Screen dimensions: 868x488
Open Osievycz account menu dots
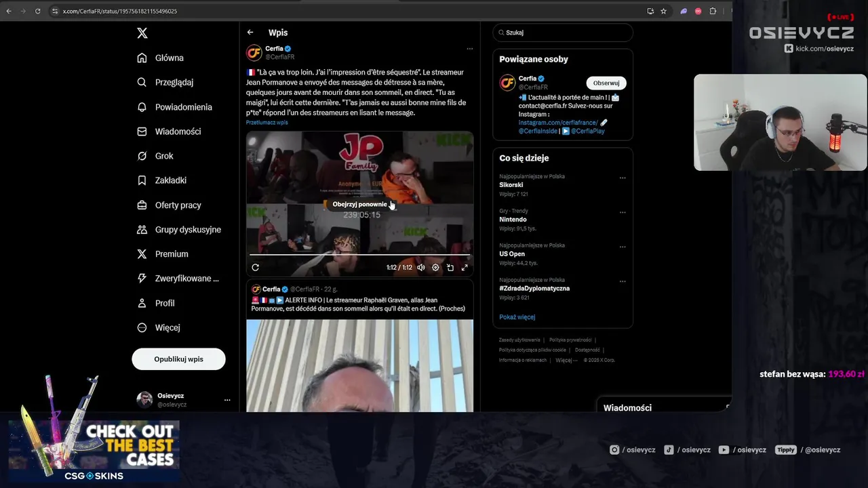tap(227, 400)
